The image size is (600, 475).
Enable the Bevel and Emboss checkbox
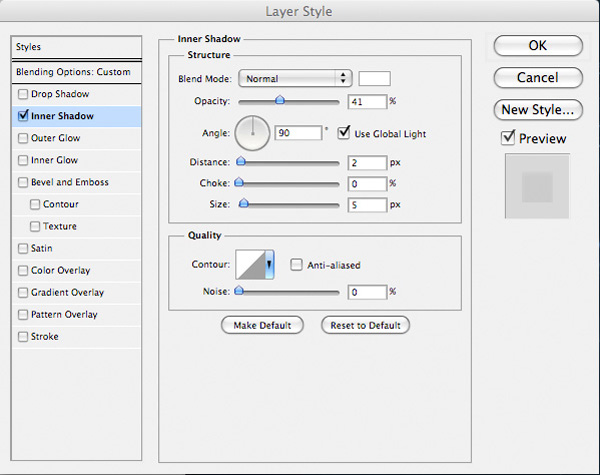point(23,182)
